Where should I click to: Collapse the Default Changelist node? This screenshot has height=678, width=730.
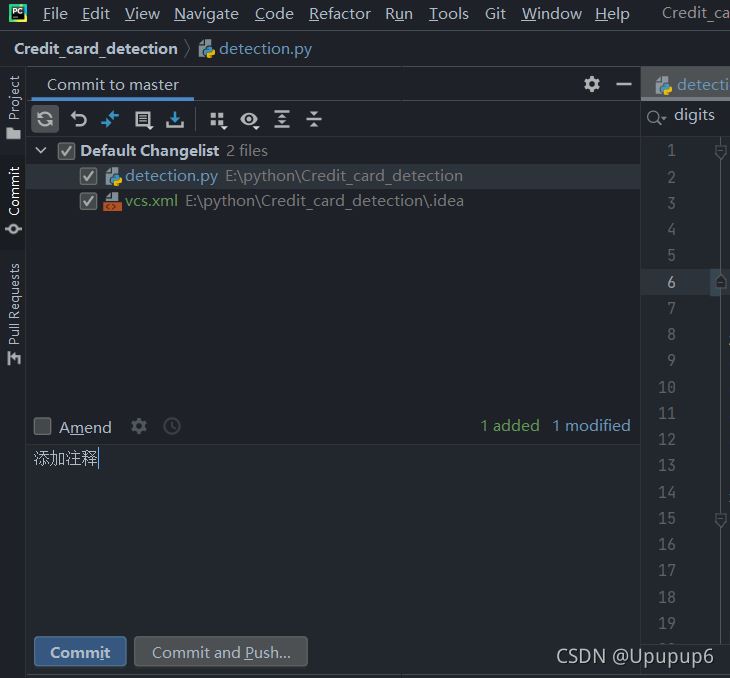41,151
